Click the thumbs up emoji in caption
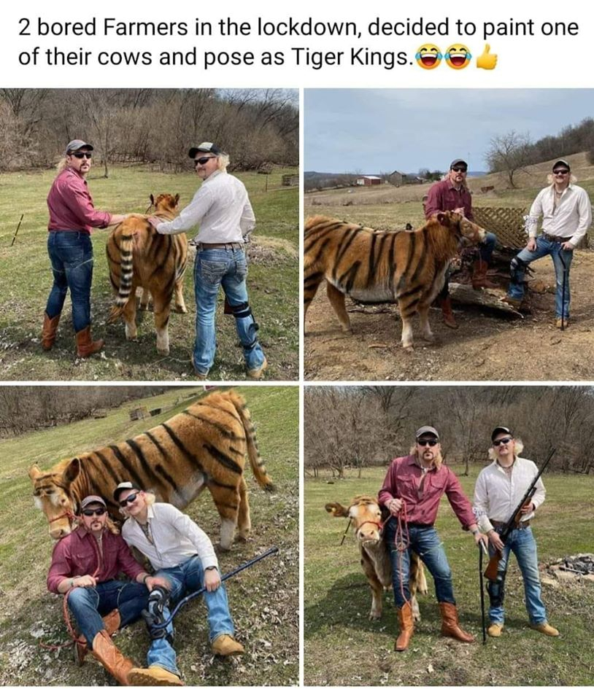The image size is (594, 700). (x=487, y=57)
